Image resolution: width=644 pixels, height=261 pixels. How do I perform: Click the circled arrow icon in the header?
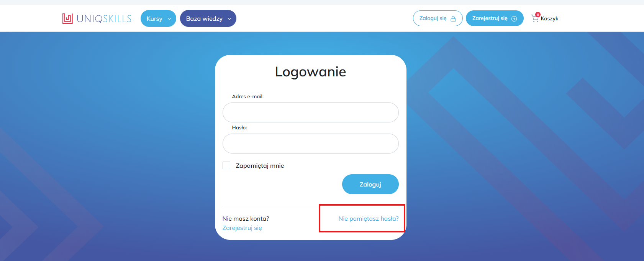(x=514, y=19)
